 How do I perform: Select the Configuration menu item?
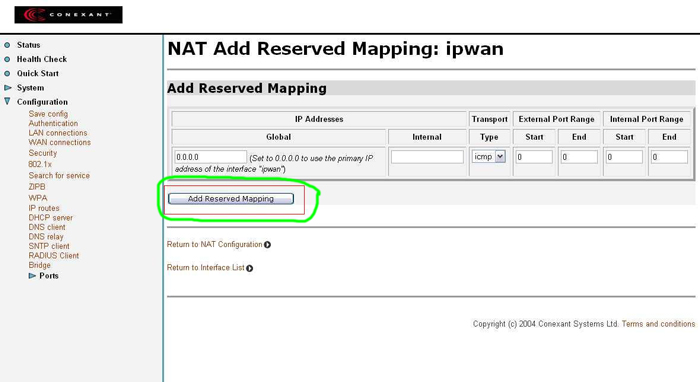click(x=42, y=102)
